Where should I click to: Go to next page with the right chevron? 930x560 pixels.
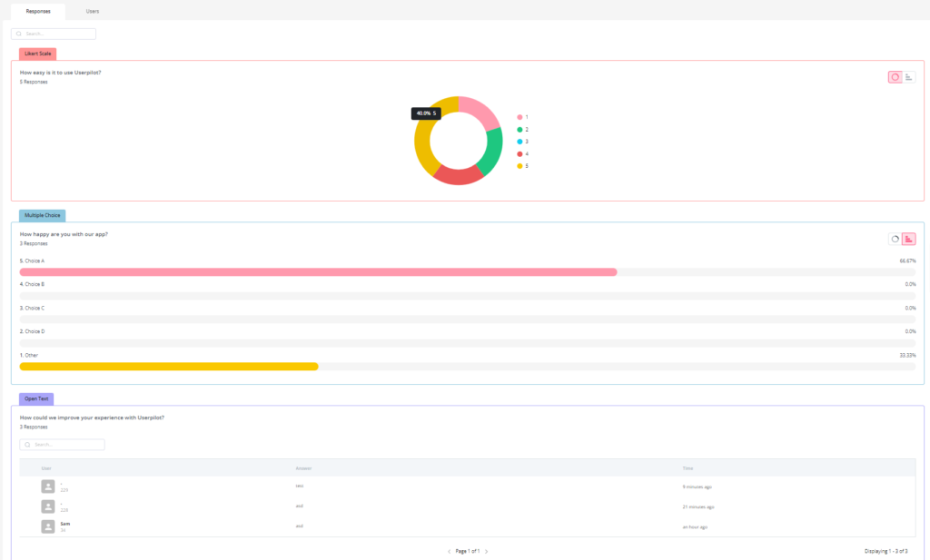pyautogui.click(x=487, y=550)
